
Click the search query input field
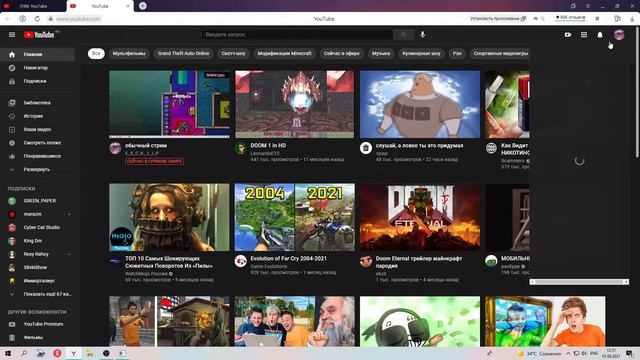(x=298, y=35)
